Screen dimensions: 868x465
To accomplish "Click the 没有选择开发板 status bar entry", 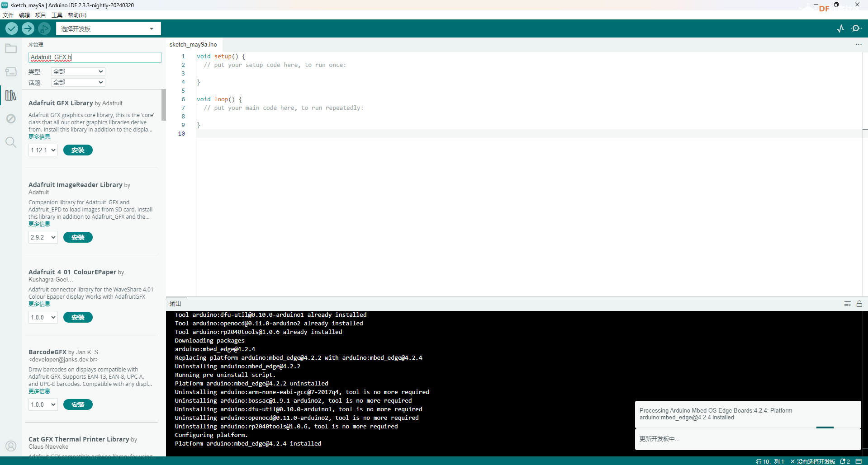I will pyautogui.click(x=813, y=461).
